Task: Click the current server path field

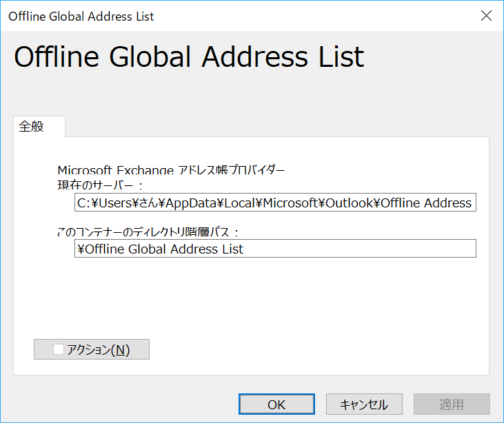Action: click(x=275, y=203)
